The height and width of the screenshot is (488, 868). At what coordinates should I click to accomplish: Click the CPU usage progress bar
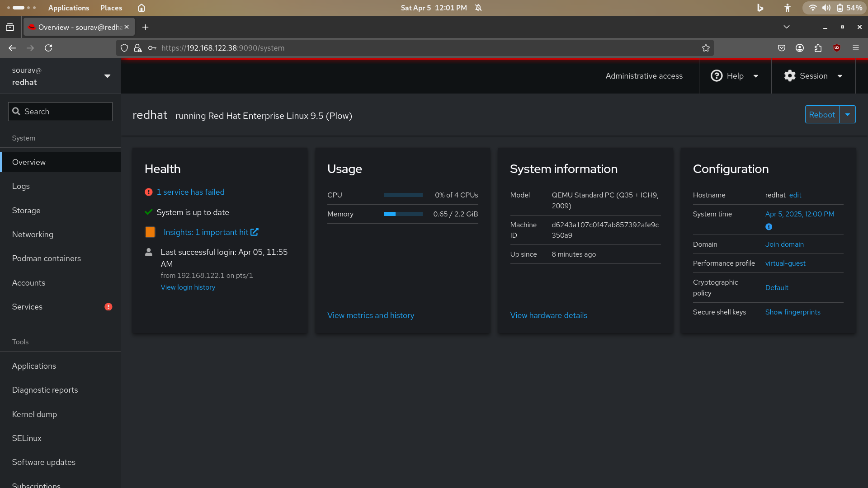[x=403, y=195]
